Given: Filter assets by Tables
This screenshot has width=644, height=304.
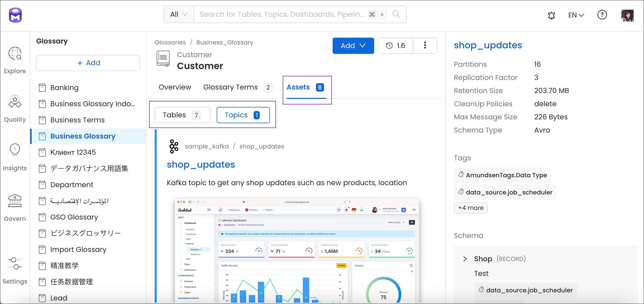Looking at the screenshot, I should (x=183, y=115).
